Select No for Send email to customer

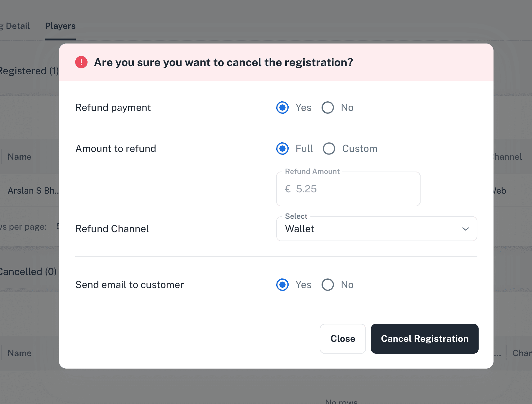pos(328,285)
